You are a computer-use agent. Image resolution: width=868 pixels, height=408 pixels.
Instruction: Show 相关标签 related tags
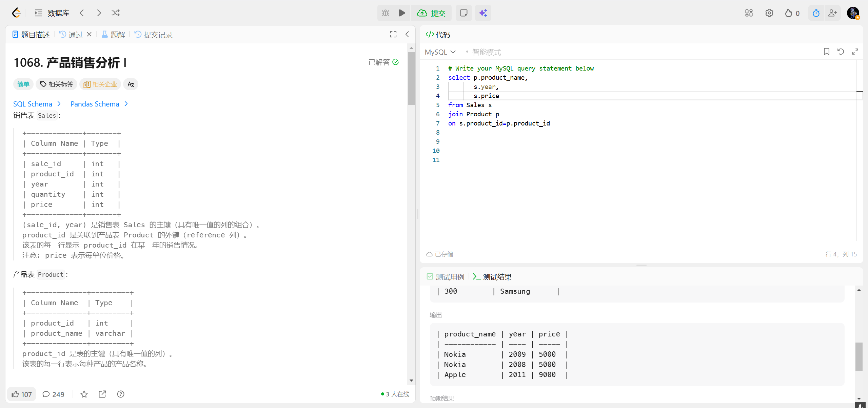click(57, 84)
